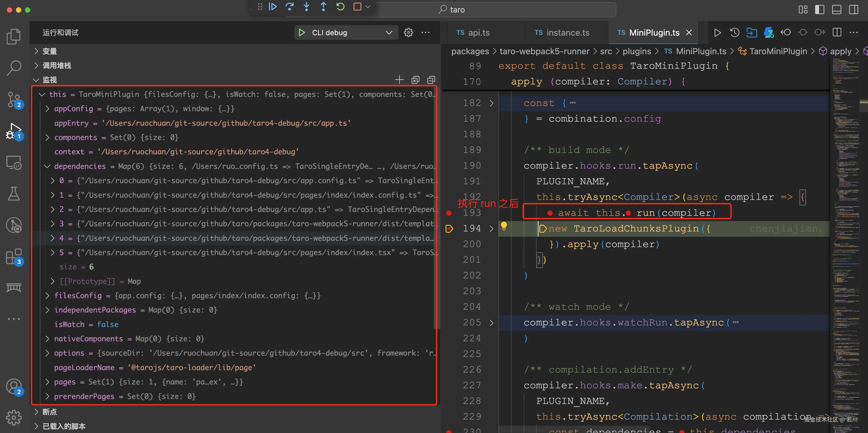This screenshot has height=433, width=868.
Task: Click the lightbulb code action on line 194
Action: [504, 226]
